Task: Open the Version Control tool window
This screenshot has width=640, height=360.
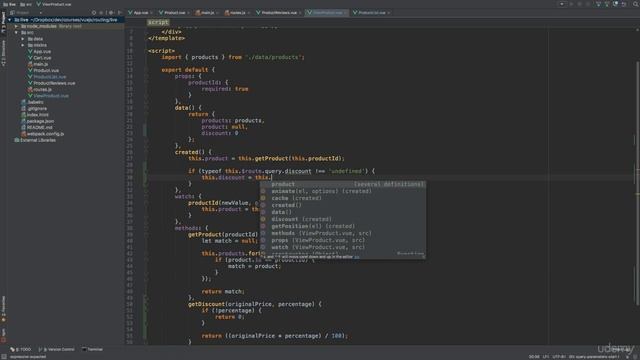Action: [x=57, y=349]
